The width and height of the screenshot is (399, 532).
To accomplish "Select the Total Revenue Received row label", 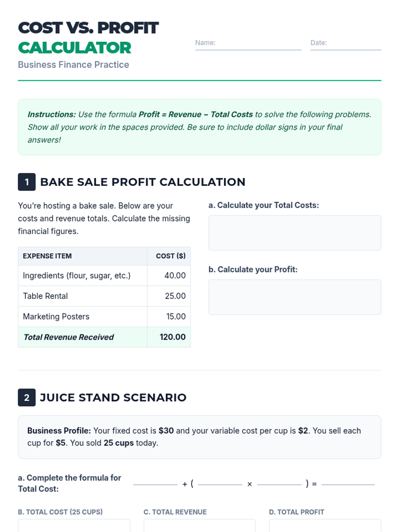I will (68, 337).
